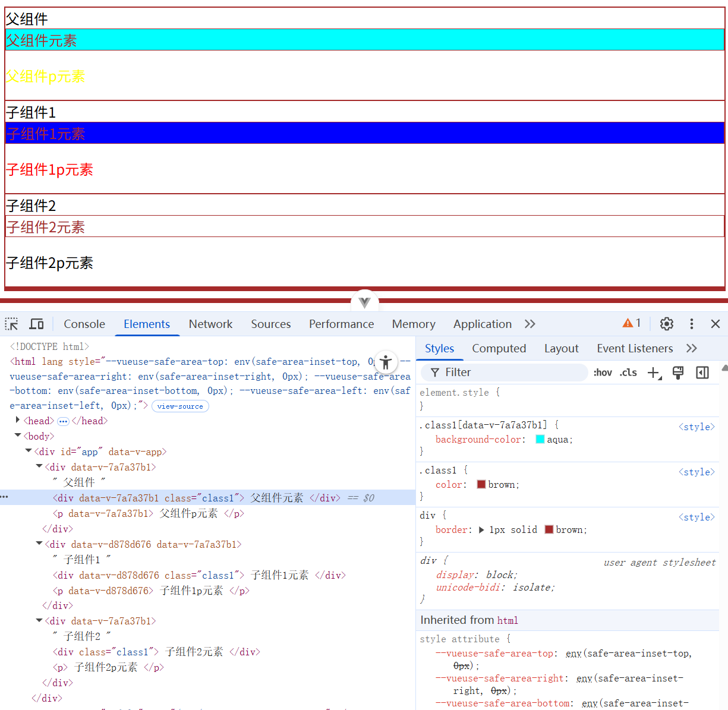Image resolution: width=728 pixels, height=710 pixels.
Task: Click the accessibility figure icon
Action: click(386, 362)
